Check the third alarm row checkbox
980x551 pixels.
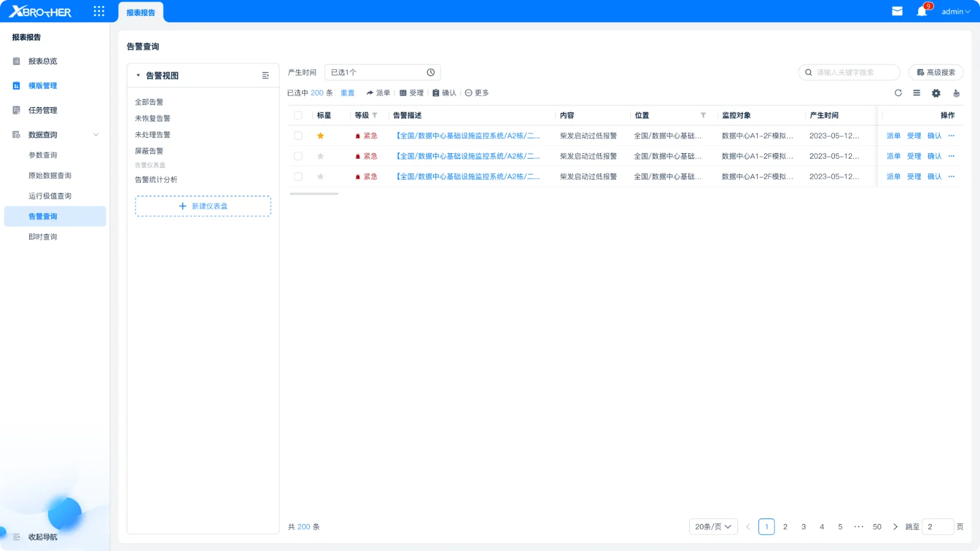pyautogui.click(x=298, y=177)
